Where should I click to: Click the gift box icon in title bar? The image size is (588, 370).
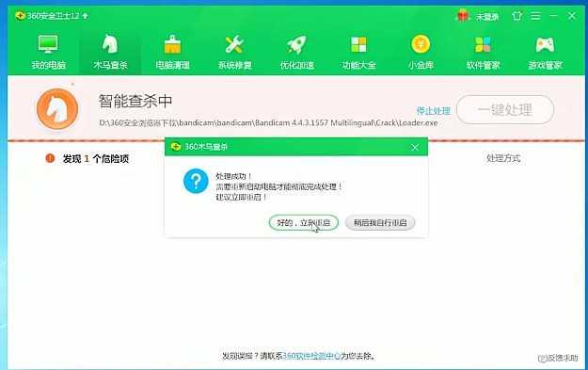463,15
